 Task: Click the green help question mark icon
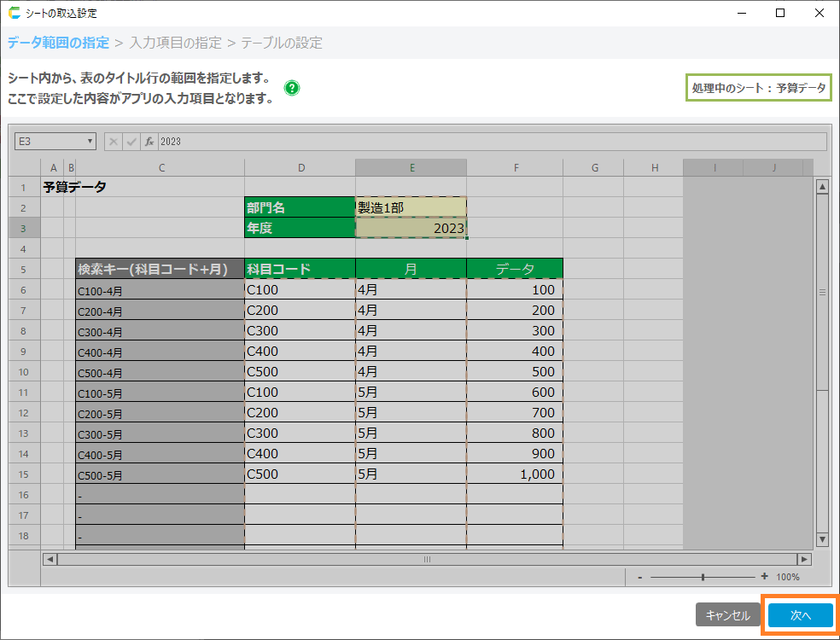(292, 88)
